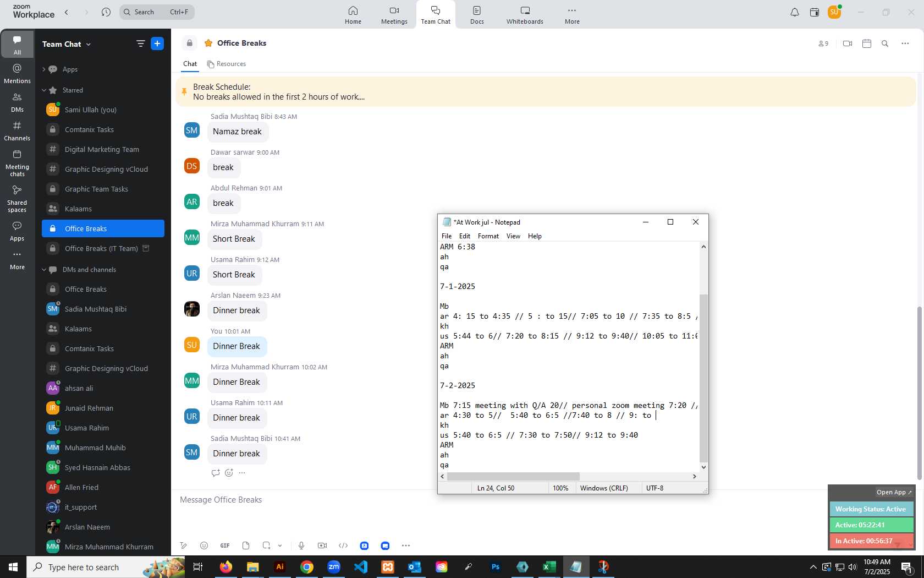The height and width of the screenshot is (578, 924).
Task: Attach a file in the composer
Action: click(246, 546)
